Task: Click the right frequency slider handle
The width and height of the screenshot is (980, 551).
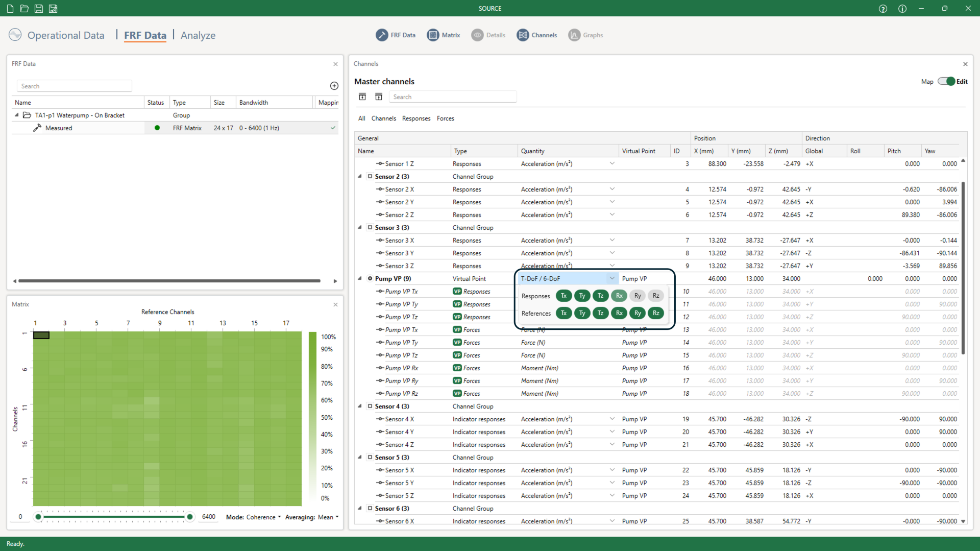Action: pyautogui.click(x=190, y=517)
